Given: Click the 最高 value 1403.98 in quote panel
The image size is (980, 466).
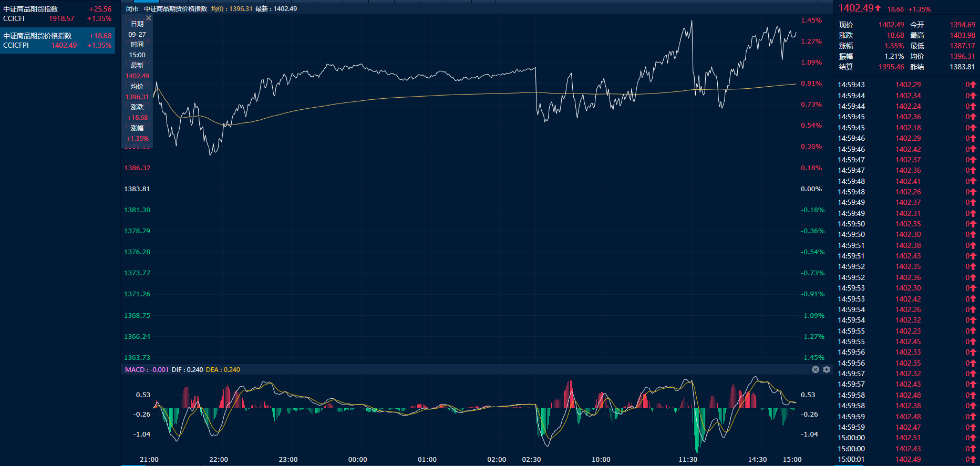Looking at the screenshot, I should [x=962, y=35].
